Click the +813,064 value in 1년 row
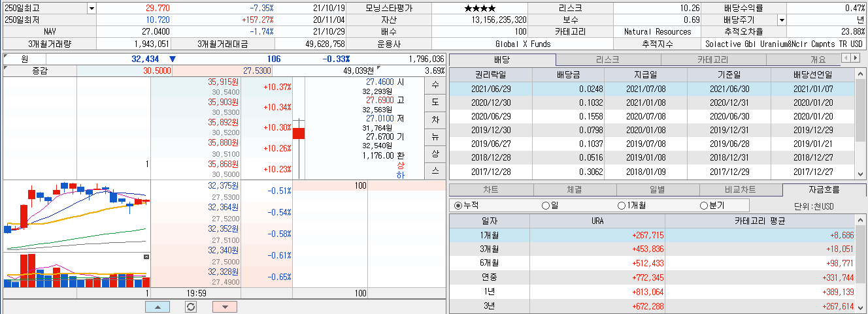This screenshot has width=868, height=314. (648, 292)
